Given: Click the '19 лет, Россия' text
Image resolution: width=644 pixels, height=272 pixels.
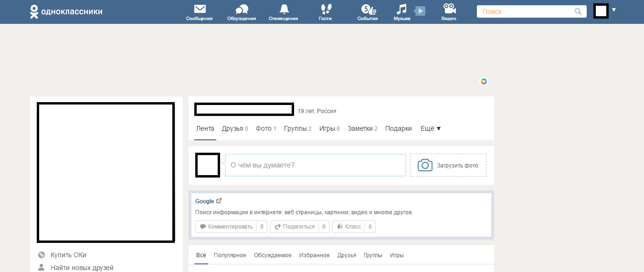Looking at the screenshot, I should click(x=317, y=111).
